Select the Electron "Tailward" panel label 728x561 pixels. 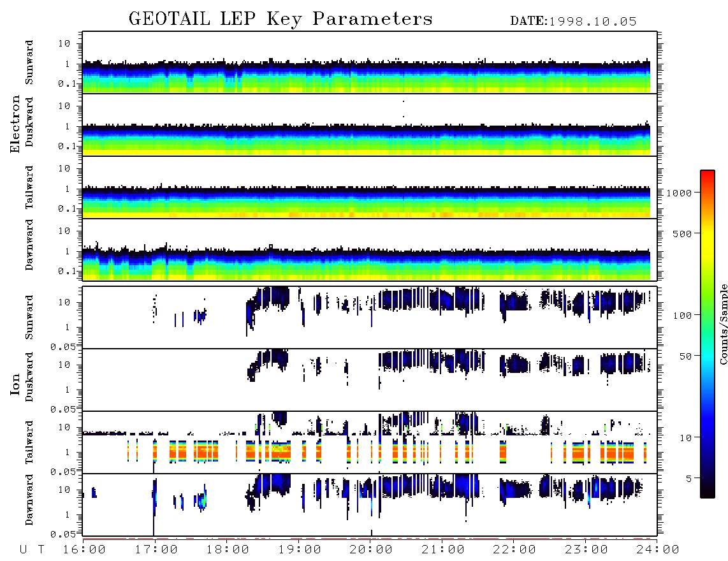[29, 187]
